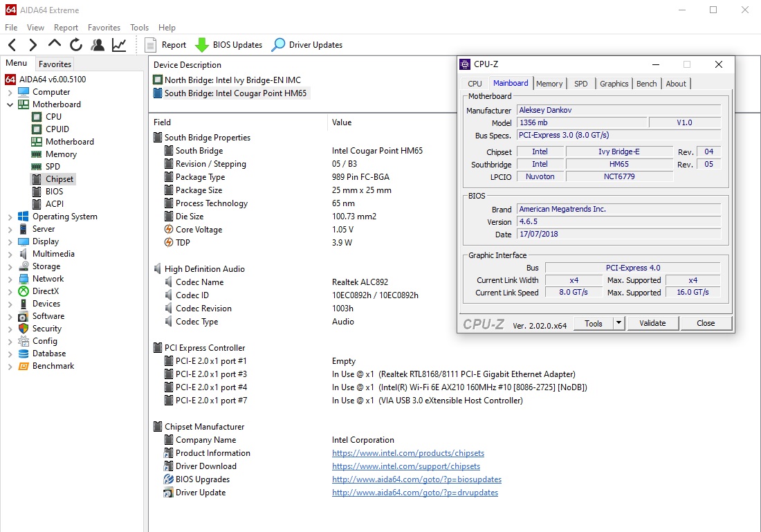Expand the DirectX tree node
Image resolution: width=761 pixels, height=532 pixels.
10,291
